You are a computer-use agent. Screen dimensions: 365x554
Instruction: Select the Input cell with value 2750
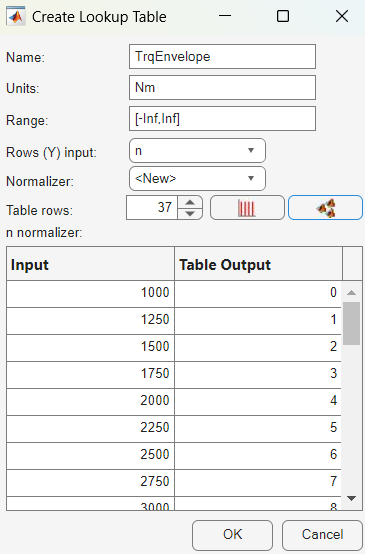tap(90, 482)
